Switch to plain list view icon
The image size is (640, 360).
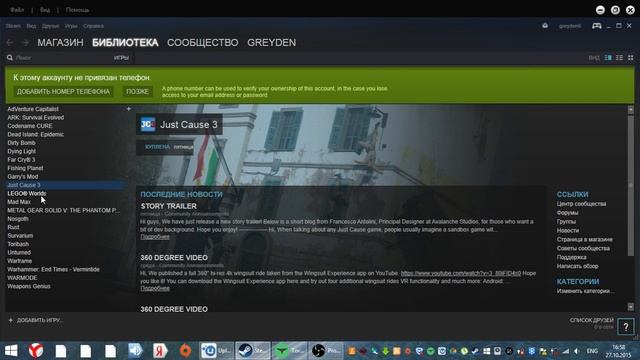click(x=619, y=58)
